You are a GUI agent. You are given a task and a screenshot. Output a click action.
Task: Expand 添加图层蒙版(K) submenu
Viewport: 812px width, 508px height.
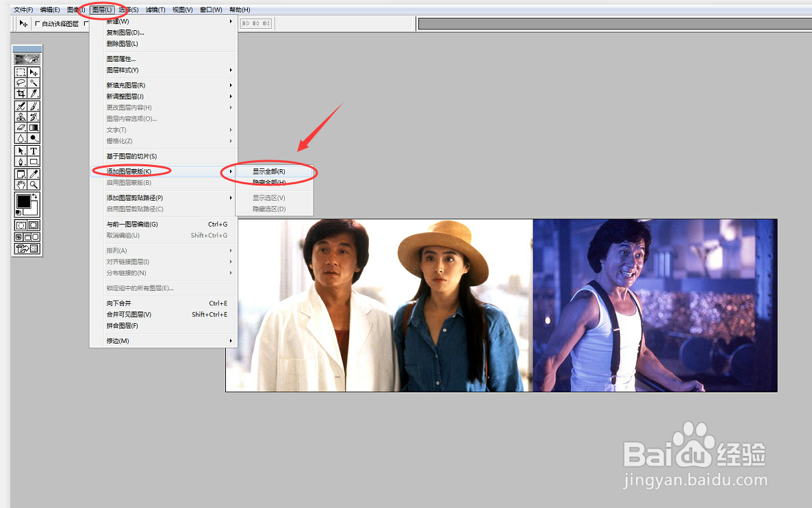[164, 171]
